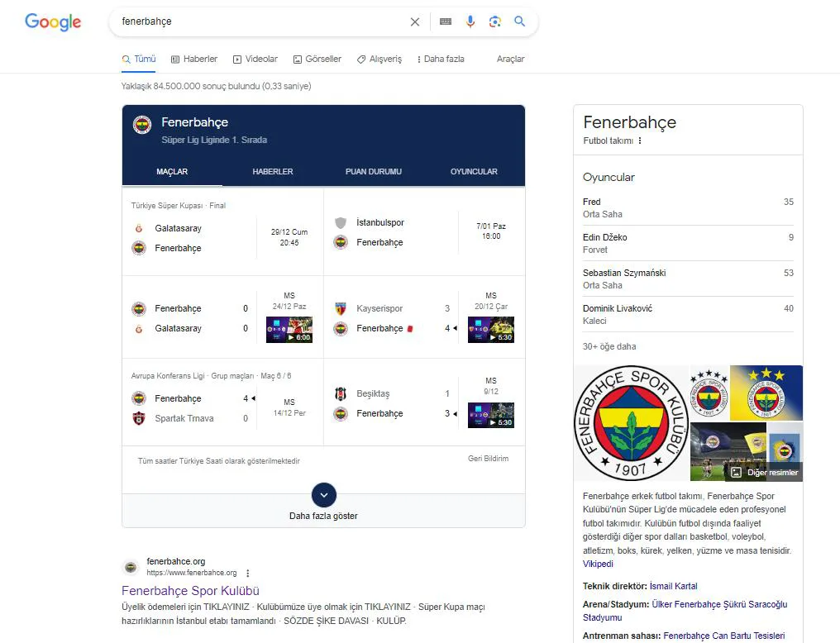This screenshot has height=643, width=840.
Task: Open player Dominik Livaković
Action: (x=689, y=314)
